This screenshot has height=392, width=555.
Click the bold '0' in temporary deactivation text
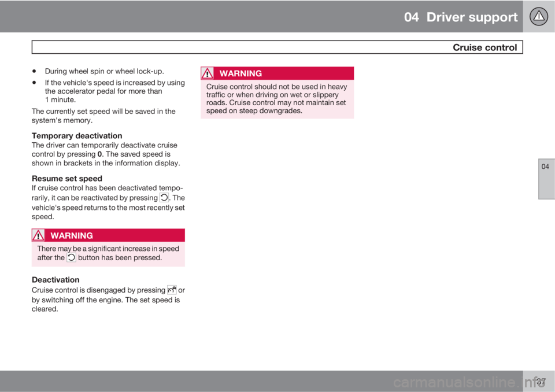tap(99, 154)
